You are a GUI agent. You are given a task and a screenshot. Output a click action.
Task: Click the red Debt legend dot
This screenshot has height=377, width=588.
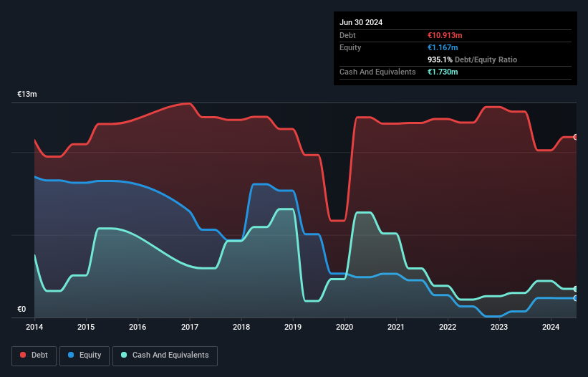(x=23, y=355)
